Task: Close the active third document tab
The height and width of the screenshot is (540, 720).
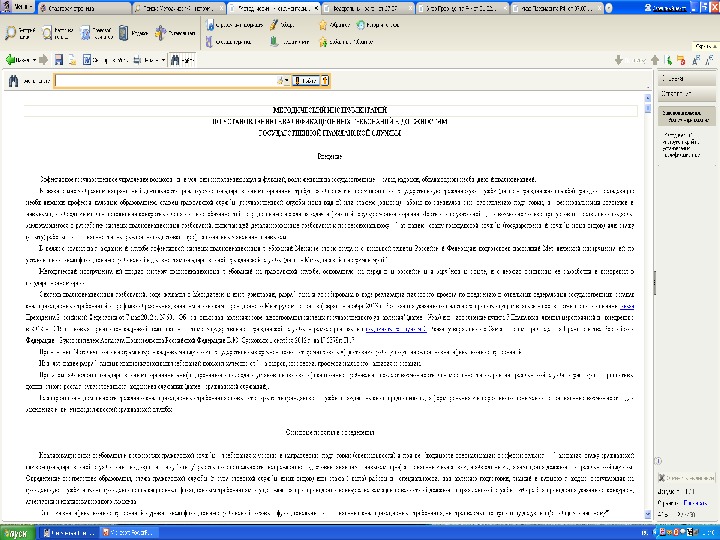Action: (x=316, y=8)
